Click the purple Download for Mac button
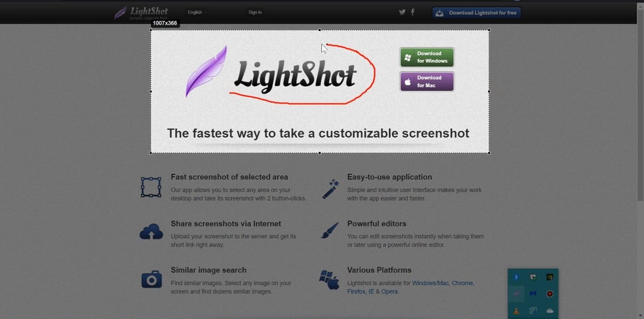 click(427, 81)
